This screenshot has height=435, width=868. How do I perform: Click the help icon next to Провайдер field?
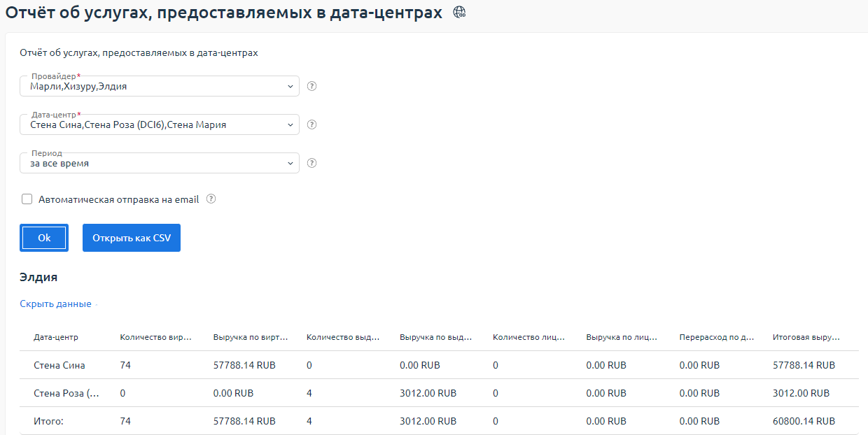click(x=312, y=86)
